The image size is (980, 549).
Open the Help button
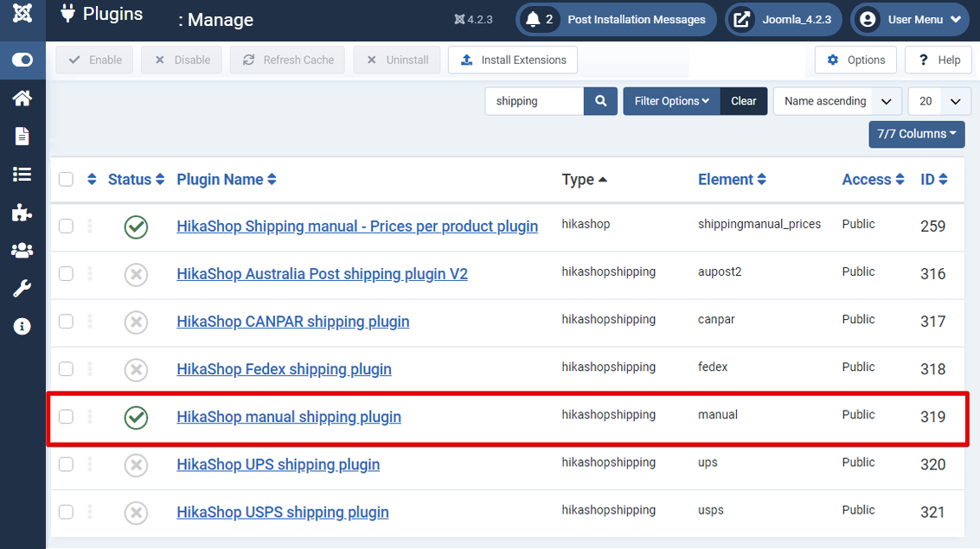[x=938, y=60]
